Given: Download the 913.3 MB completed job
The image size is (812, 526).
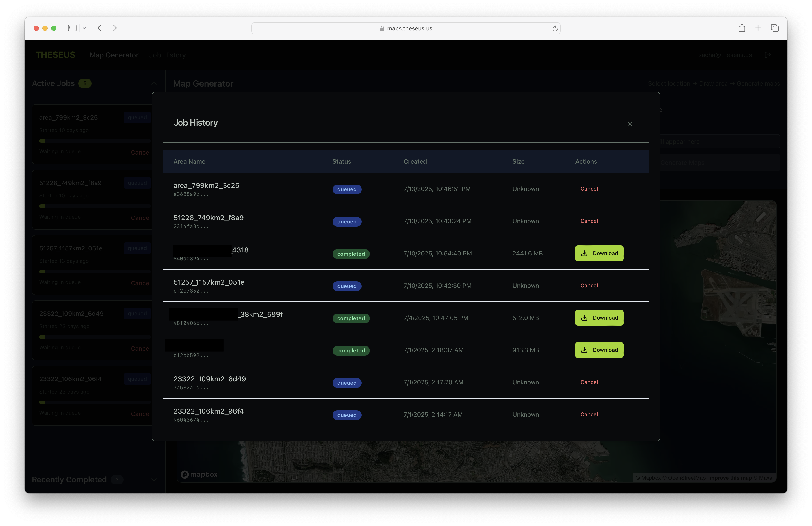Looking at the screenshot, I should pos(599,350).
